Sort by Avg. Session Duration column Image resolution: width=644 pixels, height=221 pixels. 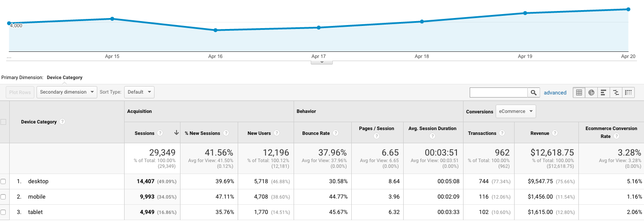tap(432, 129)
